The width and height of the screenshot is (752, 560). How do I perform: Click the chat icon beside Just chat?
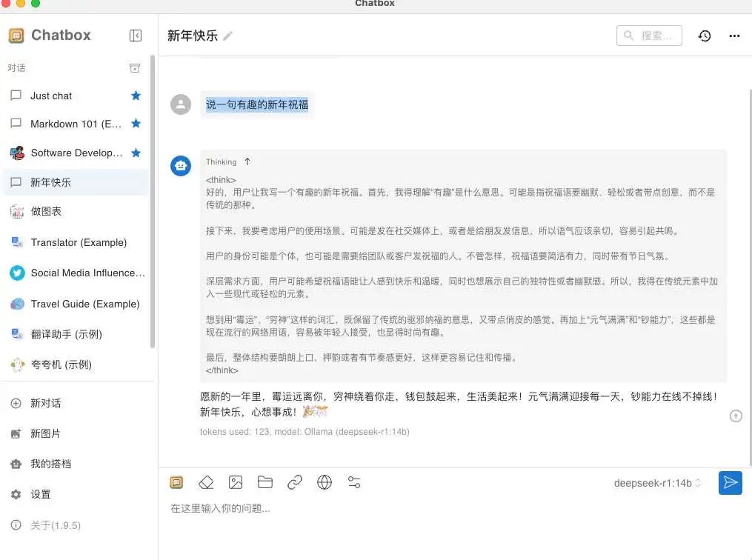click(16, 96)
